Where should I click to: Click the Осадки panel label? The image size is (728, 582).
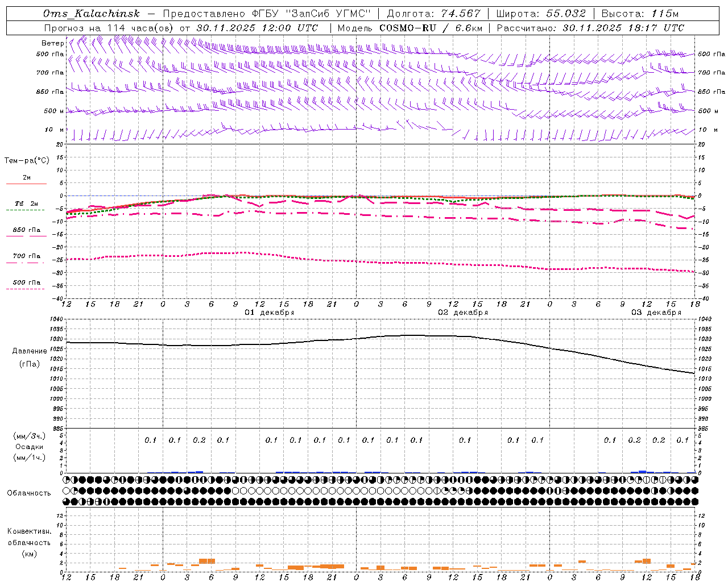coord(30,447)
